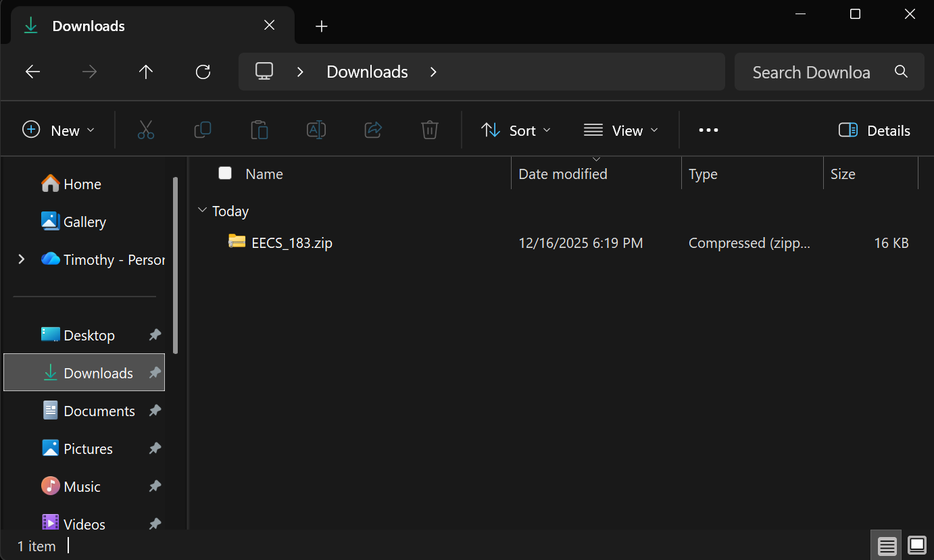This screenshot has height=560, width=934.
Task: Open Videos in the navigation pane
Action: pos(74,524)
